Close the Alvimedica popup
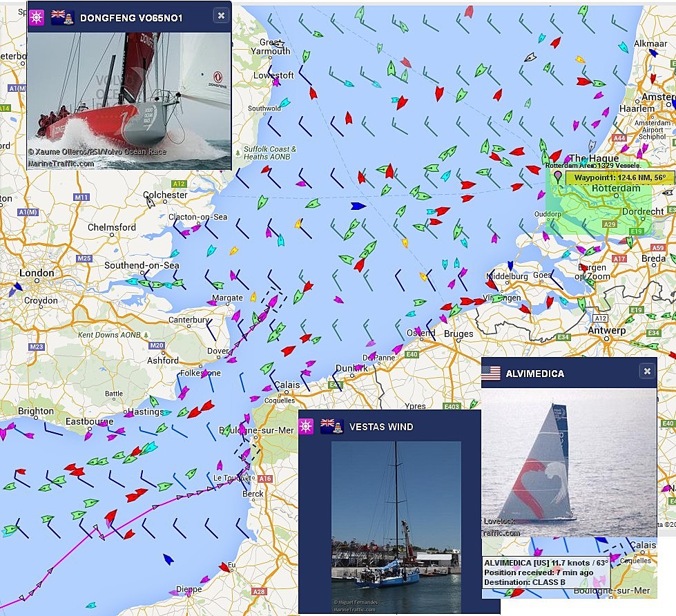The image size is (676, 616). tap(647, 371)
